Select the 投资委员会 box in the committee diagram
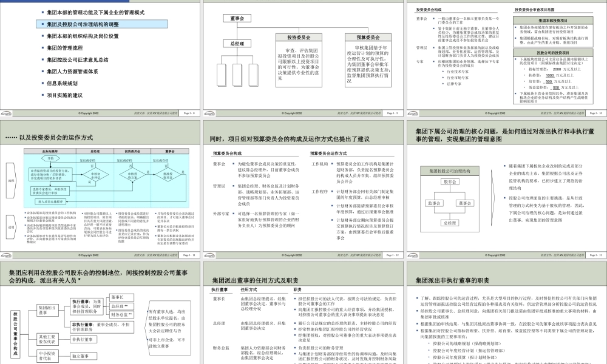Image resolution: width=607 pixels, height=364 pixels. coord(299,37)
